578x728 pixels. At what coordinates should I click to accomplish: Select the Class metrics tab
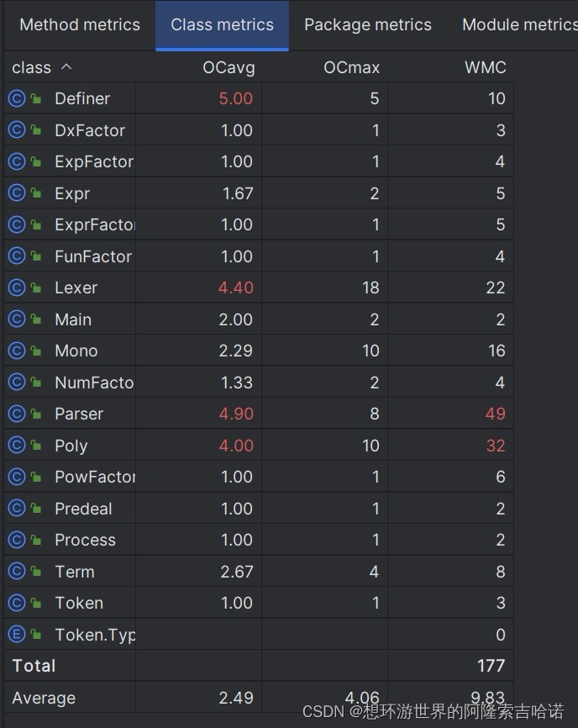(222, 25)
